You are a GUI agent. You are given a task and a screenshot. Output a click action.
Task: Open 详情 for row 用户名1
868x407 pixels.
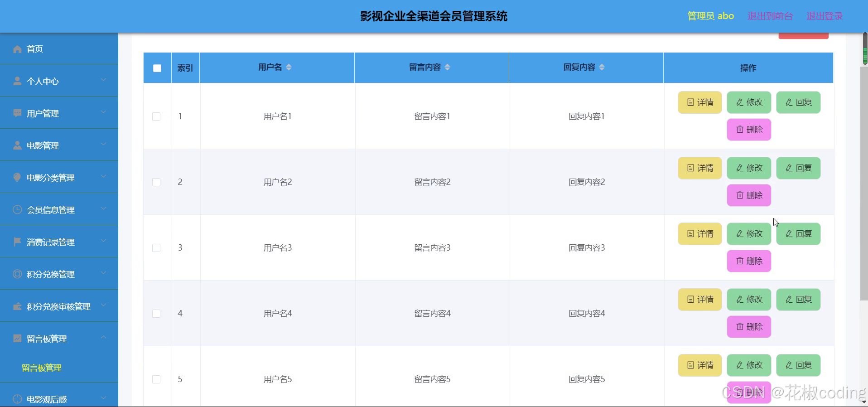click(x=700, y=102)
